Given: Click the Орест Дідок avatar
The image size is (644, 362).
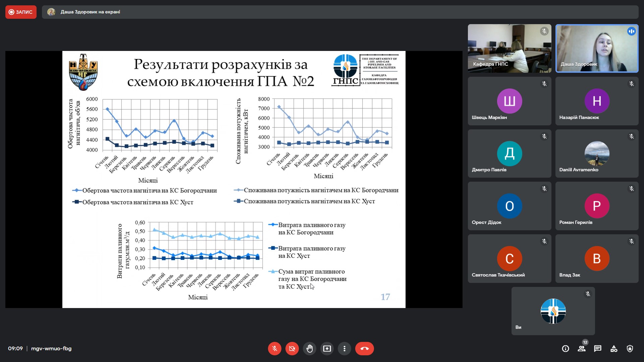Looking at the screenshot, I should tap(509, 206).
